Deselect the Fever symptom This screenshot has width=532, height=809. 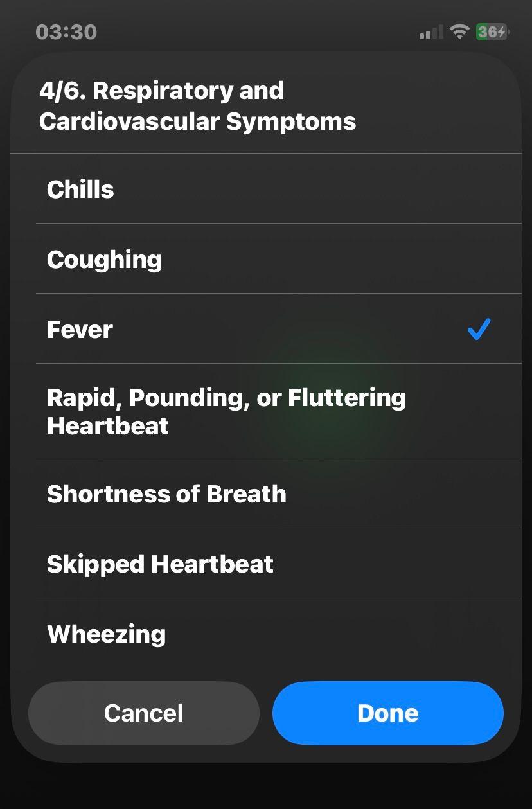[x=266, y=329]
